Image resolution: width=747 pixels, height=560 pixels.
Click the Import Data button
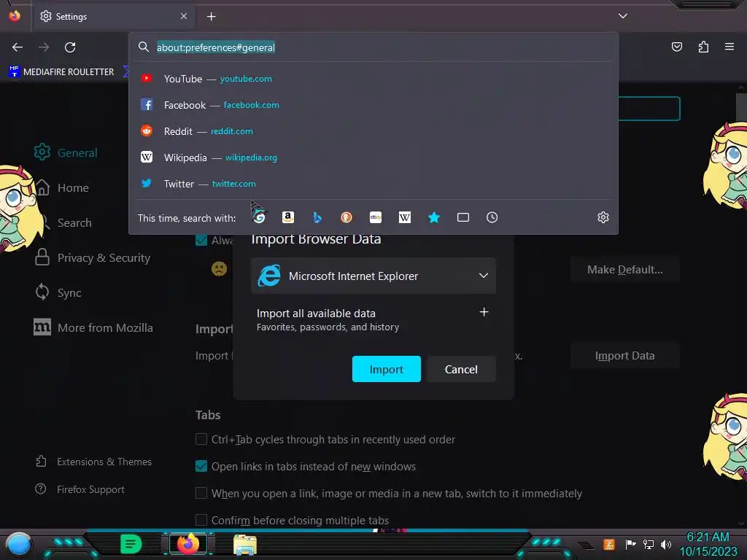625,356
